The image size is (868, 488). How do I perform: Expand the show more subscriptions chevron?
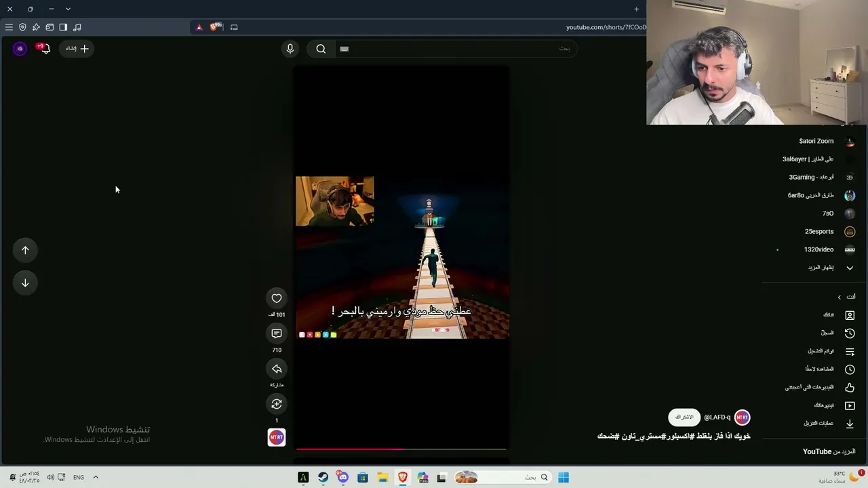pyautogui.click(x=850, y=268)
